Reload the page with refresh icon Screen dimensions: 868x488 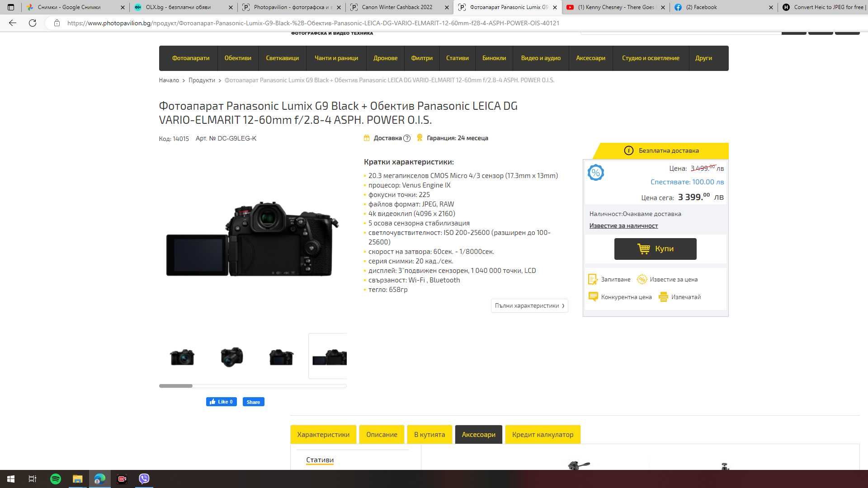[x=33, y=23]
